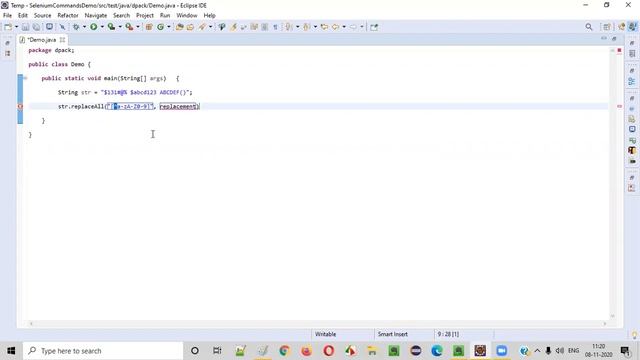640x360 pixels.
Task: Click the Debug bug toolbar icon
Action: pos(76,27)
